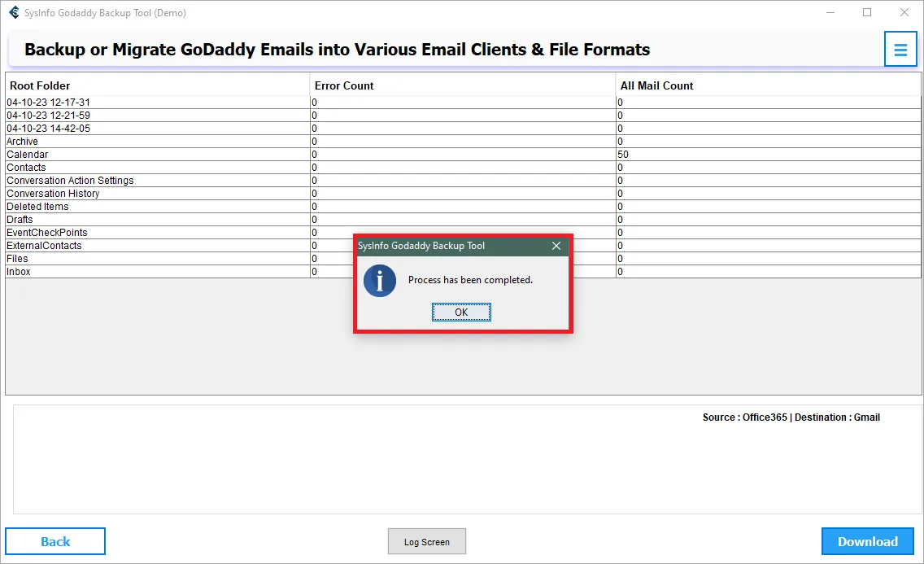924x564 pixels.
Task: Close the Process completed dialog
Action: [x=556, y=246]
